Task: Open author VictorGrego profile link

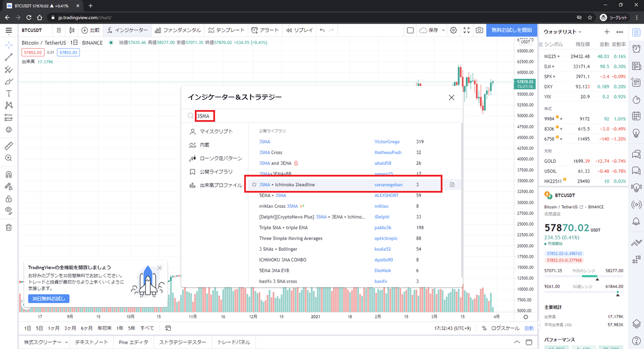Action: [x=387, y=142]
